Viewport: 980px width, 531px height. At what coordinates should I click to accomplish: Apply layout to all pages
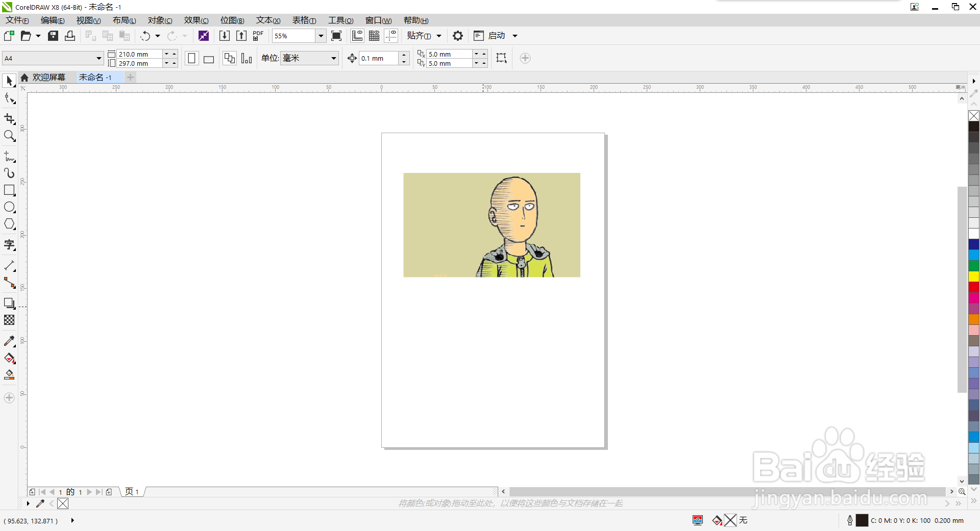230,58
